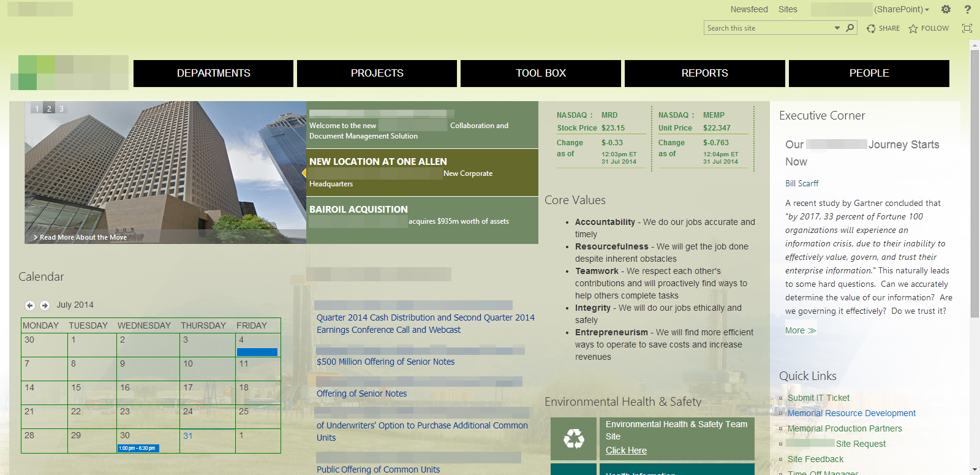This screenshot has width=980, height=475.
Task: Click the Environmental Health & Safety heading
Action: pyautogui.click(x=623, y=401)
